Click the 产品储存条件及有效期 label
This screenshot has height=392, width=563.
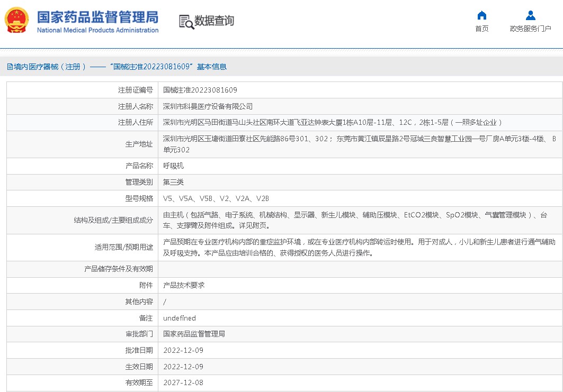119,269
